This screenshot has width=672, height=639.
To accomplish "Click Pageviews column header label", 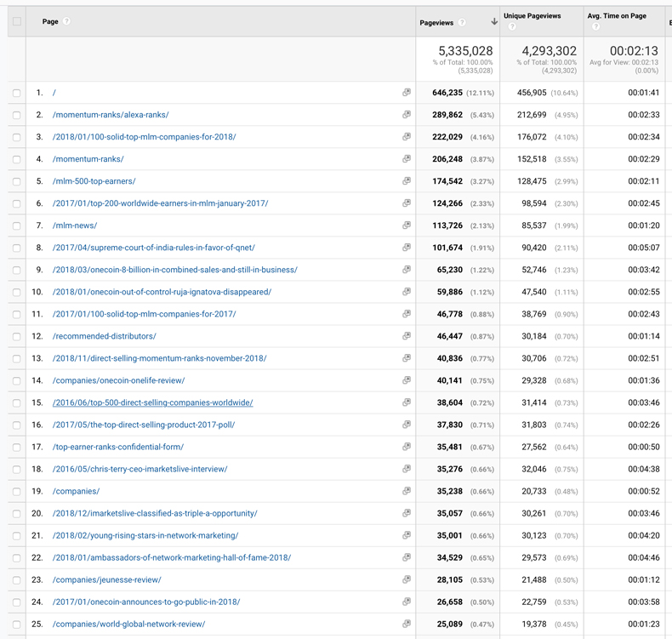I will 437,22.
